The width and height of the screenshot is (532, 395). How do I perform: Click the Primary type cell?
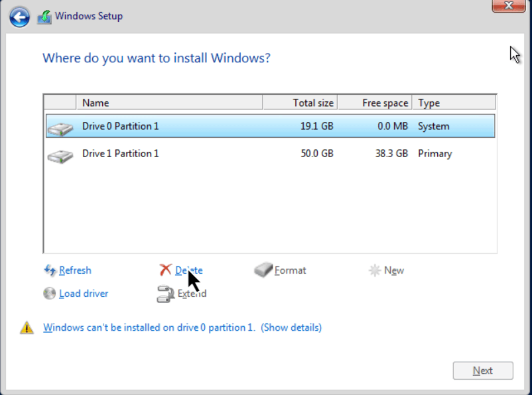(435, 154)
